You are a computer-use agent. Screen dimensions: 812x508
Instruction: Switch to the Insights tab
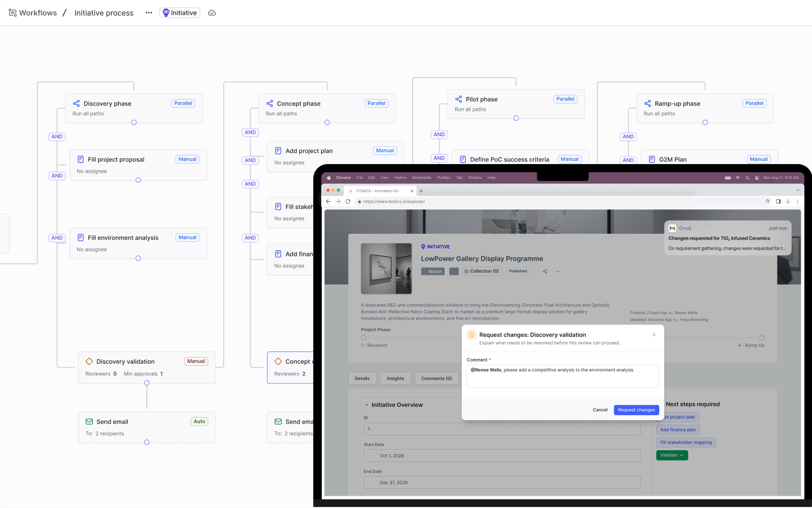(x=395, y=378)
